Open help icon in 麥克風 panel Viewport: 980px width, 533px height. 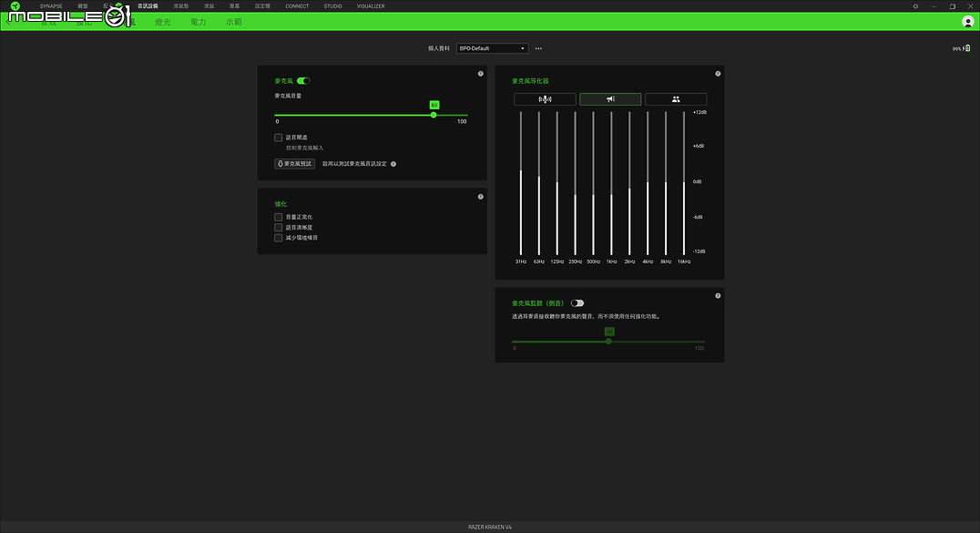coord(481,74)
